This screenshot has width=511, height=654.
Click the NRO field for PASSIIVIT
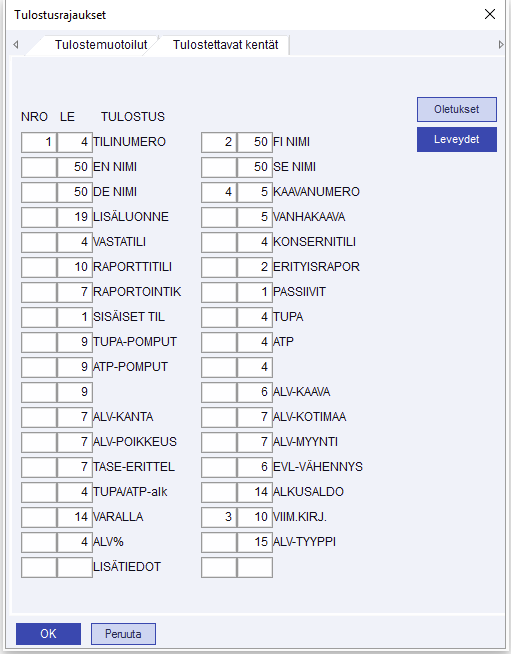pyautogui.click(x=219, y=292)
